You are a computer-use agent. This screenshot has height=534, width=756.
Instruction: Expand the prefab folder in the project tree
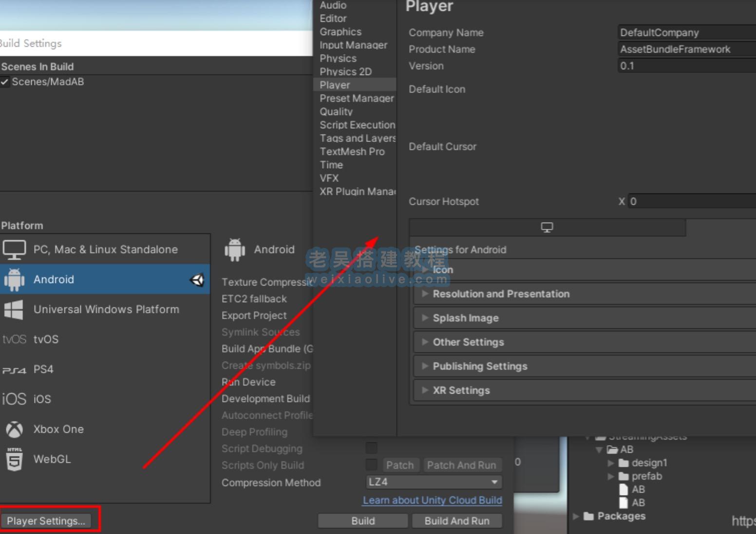point(611,476)
